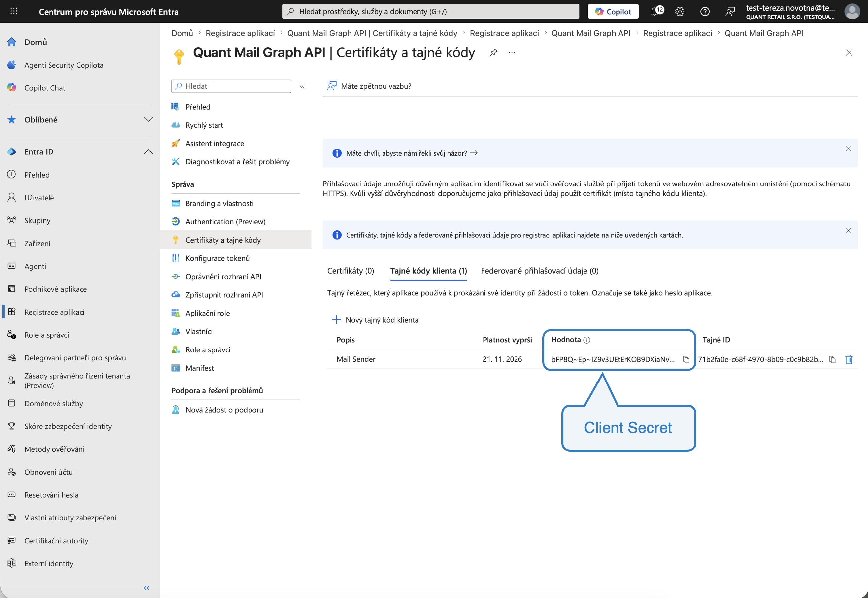The image size is (868, 598).
Task: Select Registrace aplikací in sidebar
Action: [54, 312]
